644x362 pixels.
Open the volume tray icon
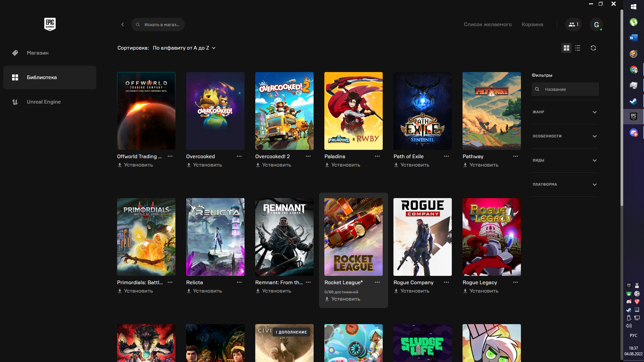[x=629, y=326]
